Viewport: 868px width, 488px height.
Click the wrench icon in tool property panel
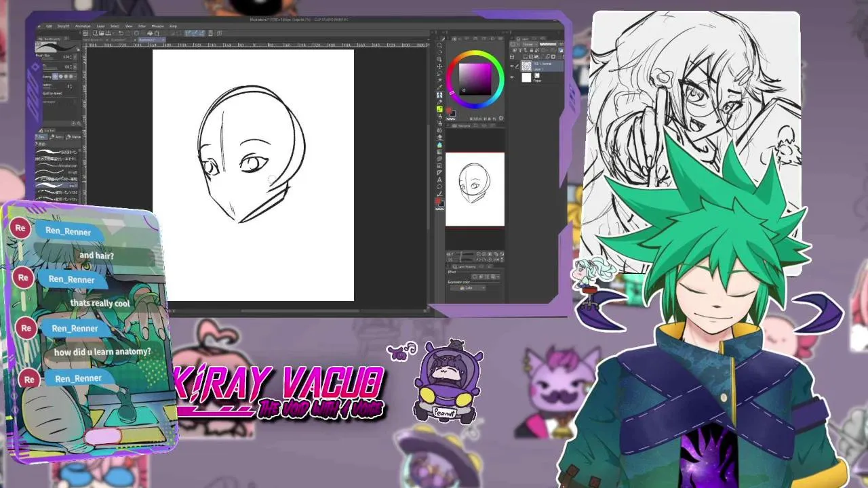(79, 123)
